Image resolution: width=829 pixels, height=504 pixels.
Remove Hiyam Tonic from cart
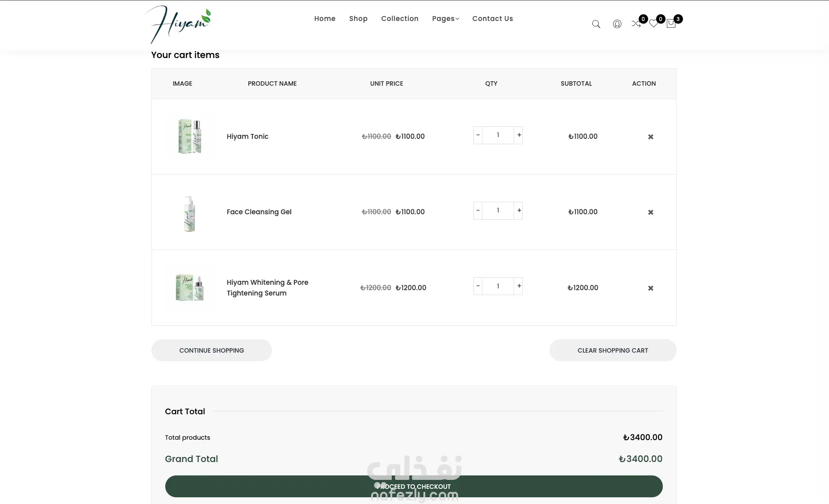coord(650,137)
